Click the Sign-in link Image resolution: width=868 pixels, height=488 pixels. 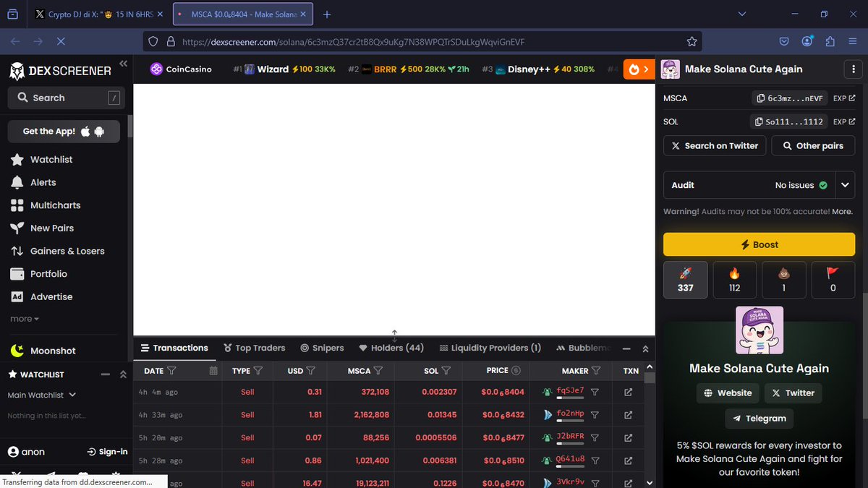coord(107,452)
